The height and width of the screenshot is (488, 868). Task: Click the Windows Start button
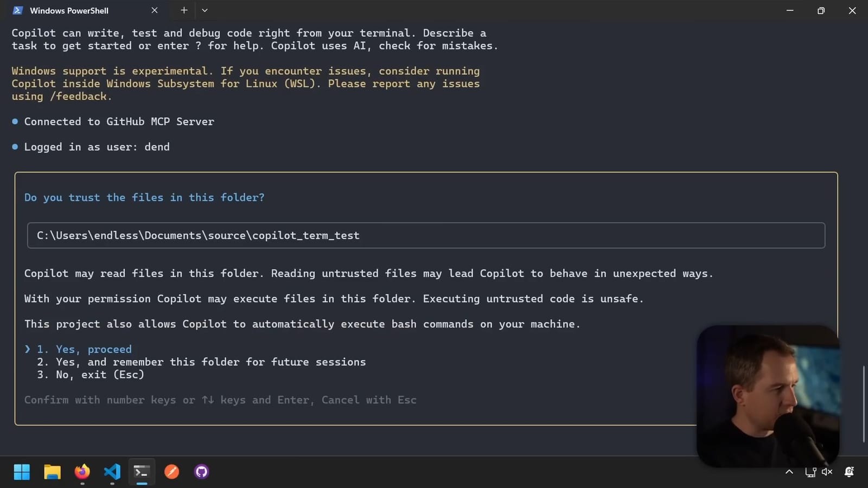pos(22,472)
